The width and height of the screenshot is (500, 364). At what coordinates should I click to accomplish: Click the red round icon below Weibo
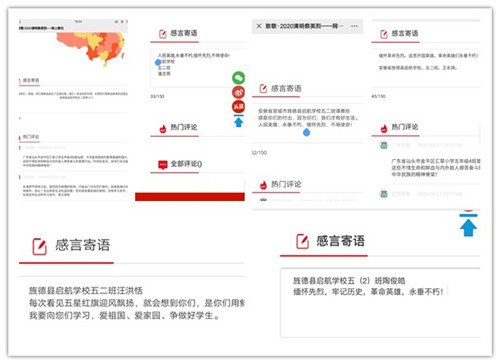238,107
